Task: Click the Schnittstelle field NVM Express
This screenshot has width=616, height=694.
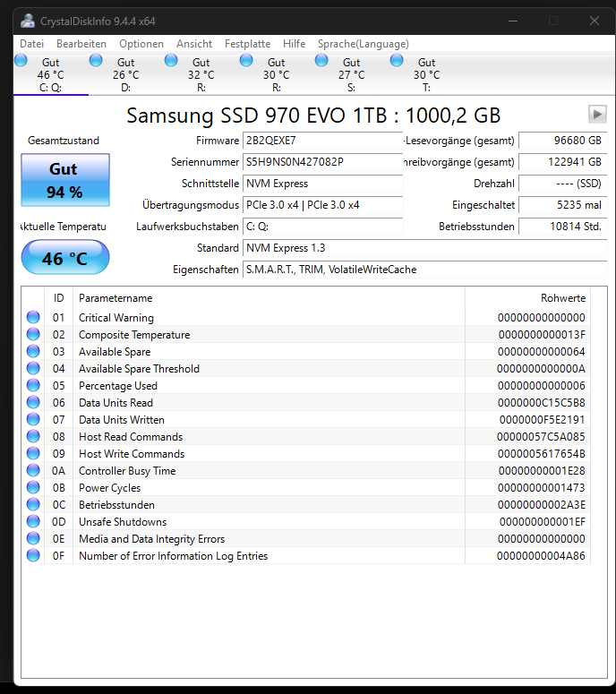Action: tap(322, 184)
